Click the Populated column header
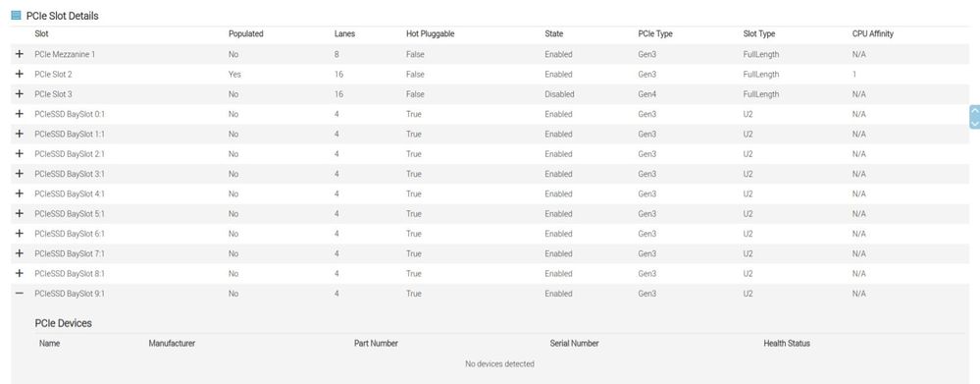Screen dimensions: 980x384 coord(245,34)
